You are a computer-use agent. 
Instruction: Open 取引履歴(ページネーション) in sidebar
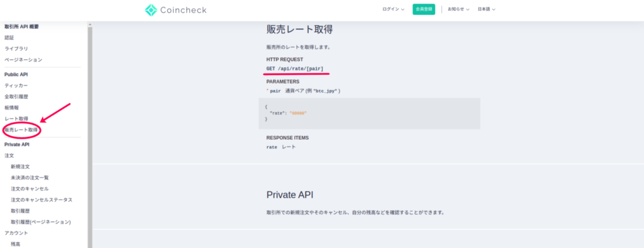(41, 222)
